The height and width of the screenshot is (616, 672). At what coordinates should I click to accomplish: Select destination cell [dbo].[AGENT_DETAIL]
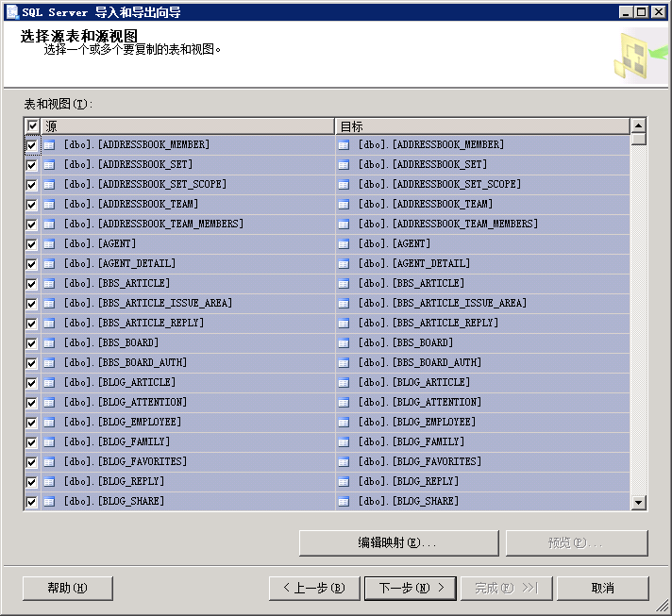coord(482,264)
